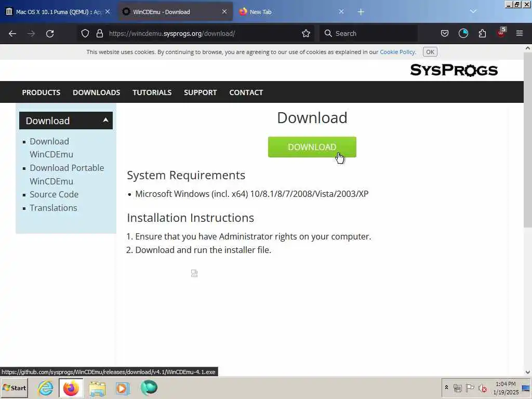Click the Firefox taskbar icon
Viewport: 532px width, 399px height.
point(71,388)
